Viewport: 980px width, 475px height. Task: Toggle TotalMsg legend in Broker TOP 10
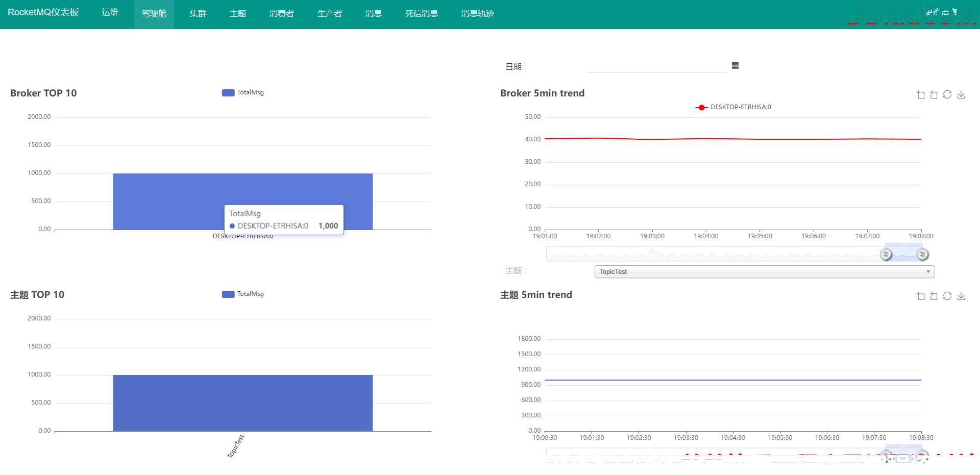(243, 92)
